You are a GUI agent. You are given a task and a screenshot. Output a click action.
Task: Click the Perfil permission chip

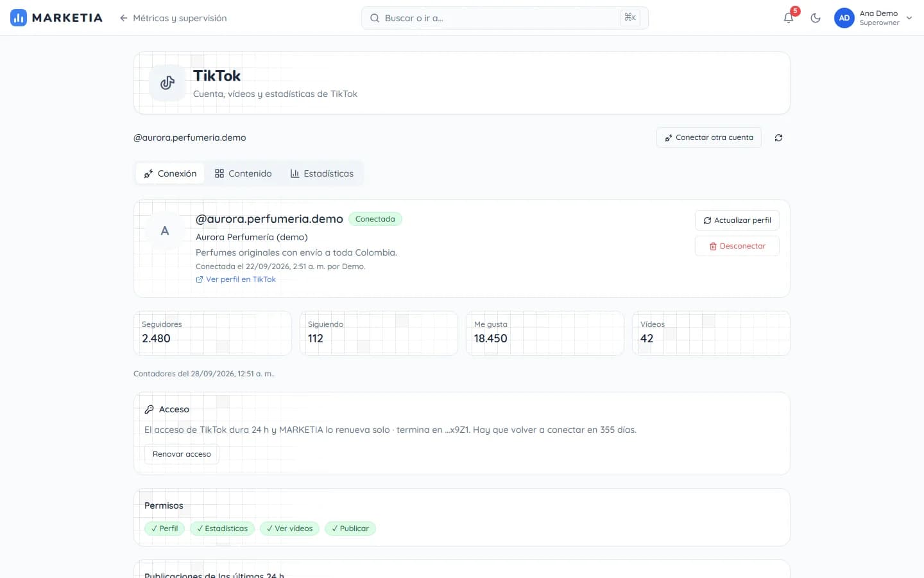point(165,529)
